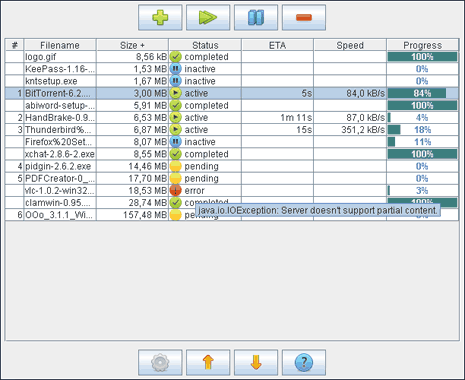
Task: Click the 84,0 kB/s speed value
Action: pyautogui.click(x=365, y=93)
